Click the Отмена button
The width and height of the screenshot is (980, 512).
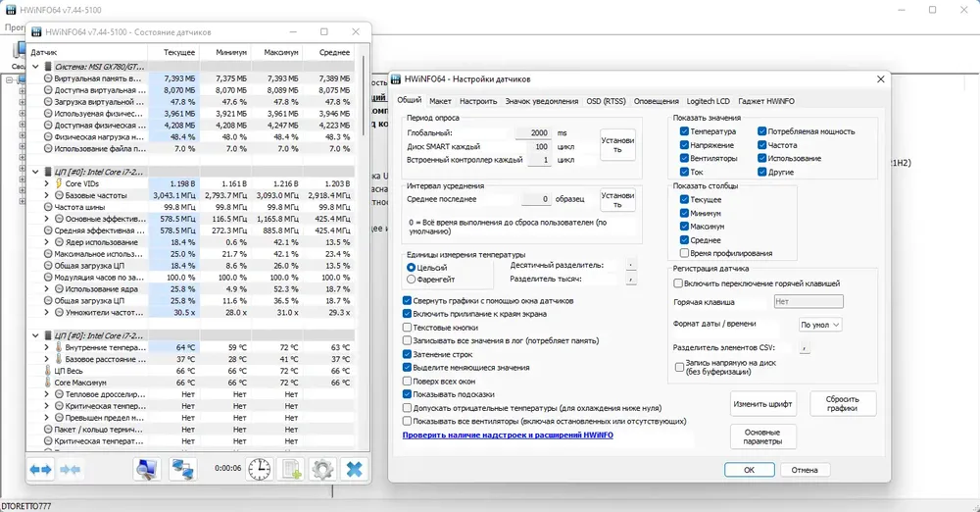pyautogui.click(x=805, y=470)
